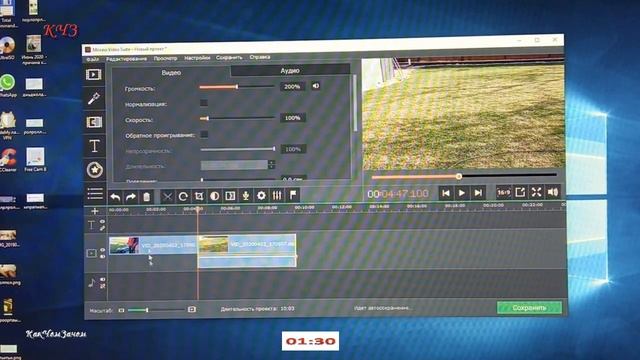Skip to previous frame in preview
640x360 pixels.
tap(446, 193)
